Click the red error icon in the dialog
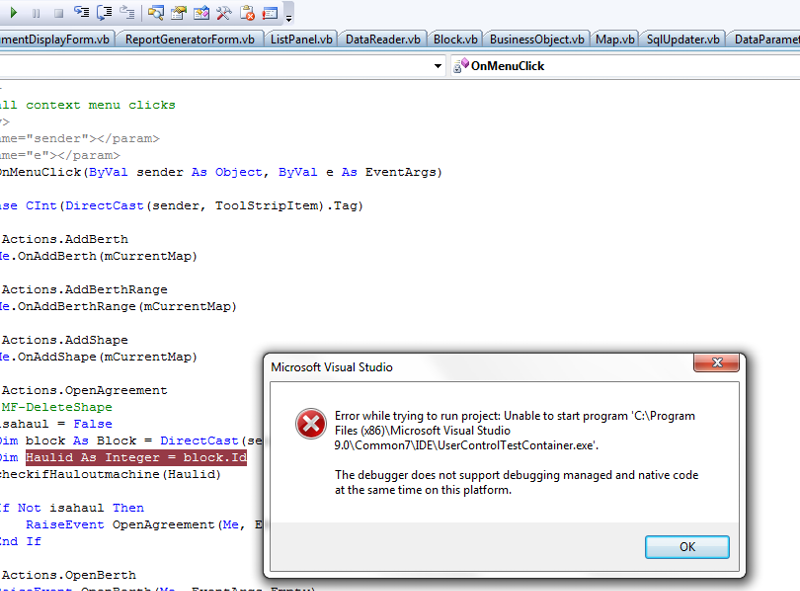Screen dimensions: 800x591 click(310, 424)
